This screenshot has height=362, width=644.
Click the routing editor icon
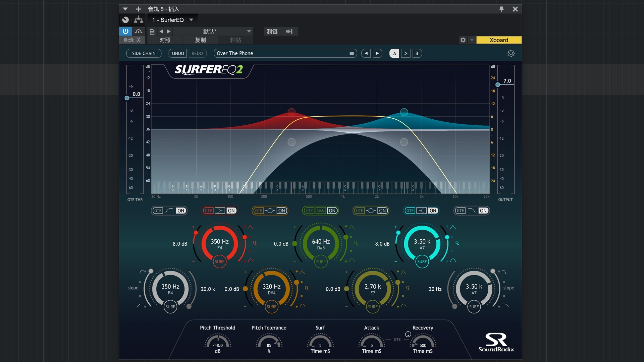pyautogui.click(x=139, y=20)
